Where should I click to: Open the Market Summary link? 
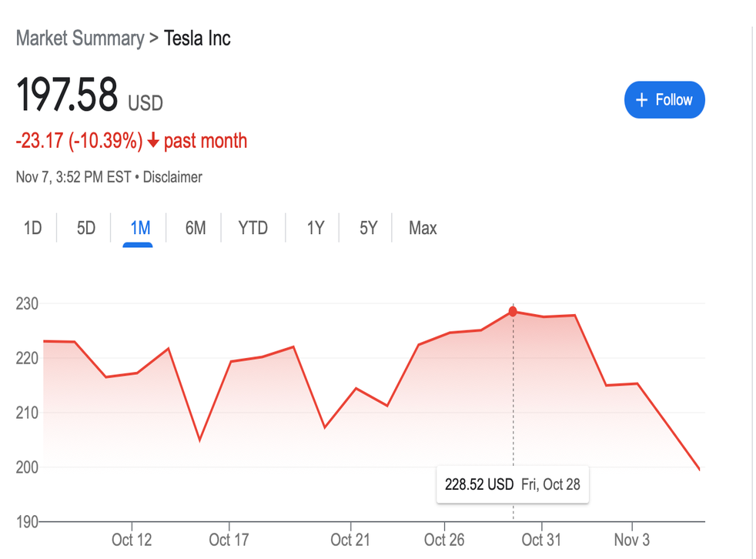point(79,38)
